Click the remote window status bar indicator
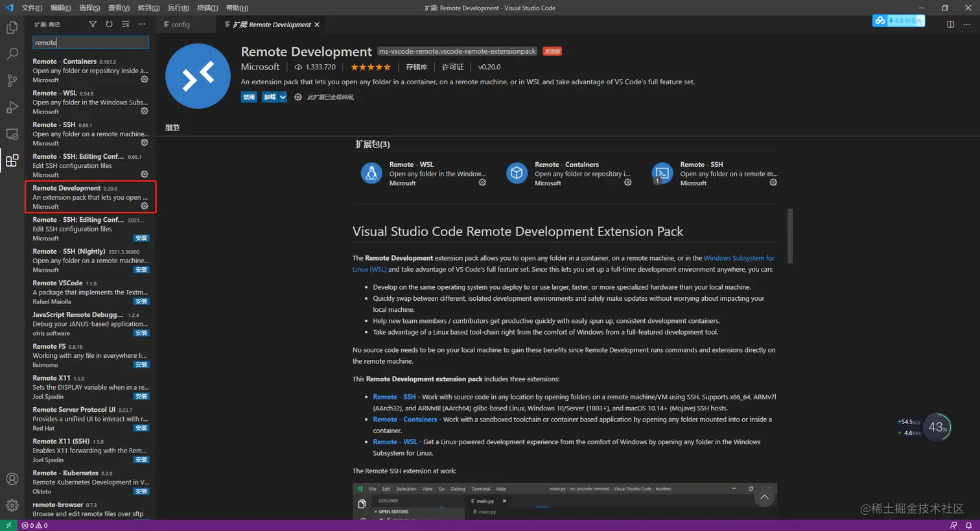This screenshot has width=980, height=531. pyautogui.click(x=8, y=525)
